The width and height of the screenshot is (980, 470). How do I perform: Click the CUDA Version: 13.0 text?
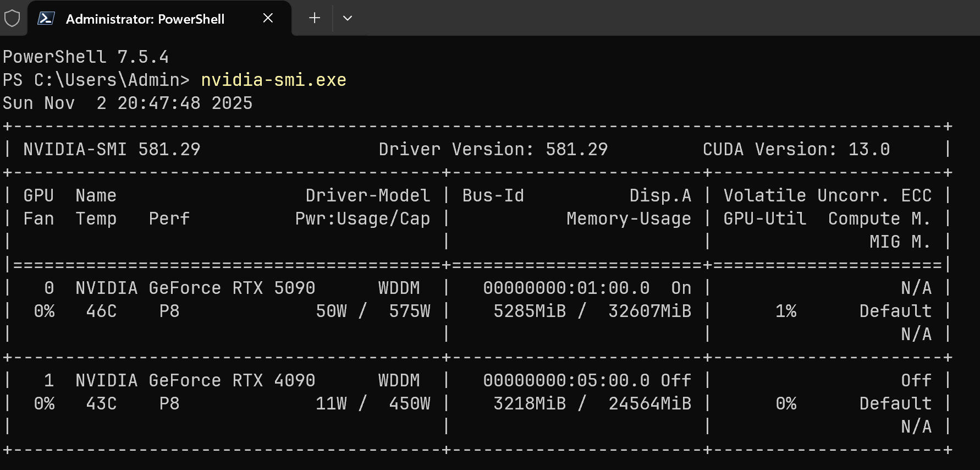click(x=796, y=150)
